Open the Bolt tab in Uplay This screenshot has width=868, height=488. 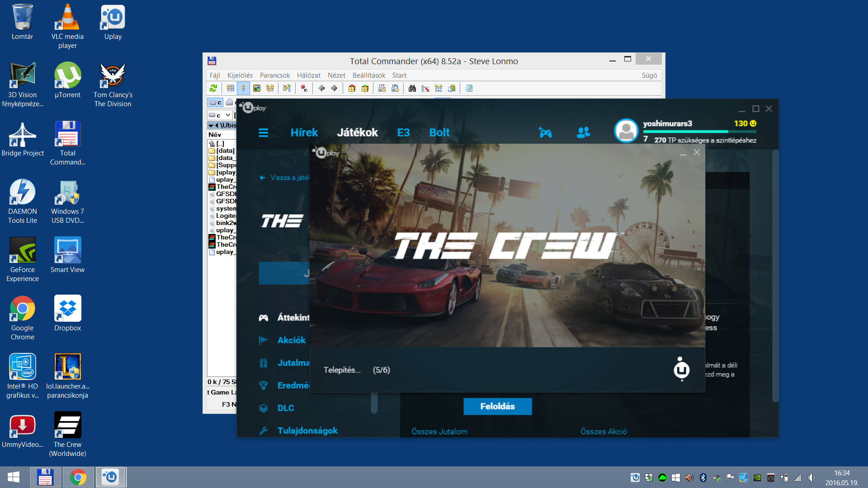click(439, 132)
